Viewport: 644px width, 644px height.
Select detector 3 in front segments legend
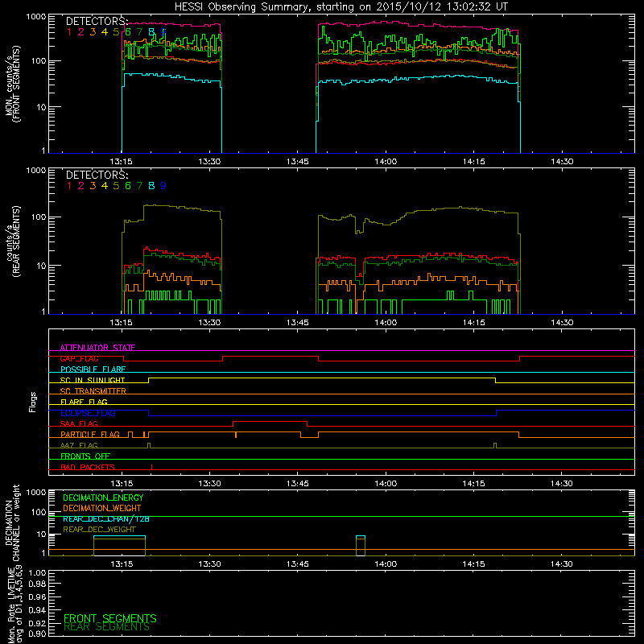coord(93,31)
